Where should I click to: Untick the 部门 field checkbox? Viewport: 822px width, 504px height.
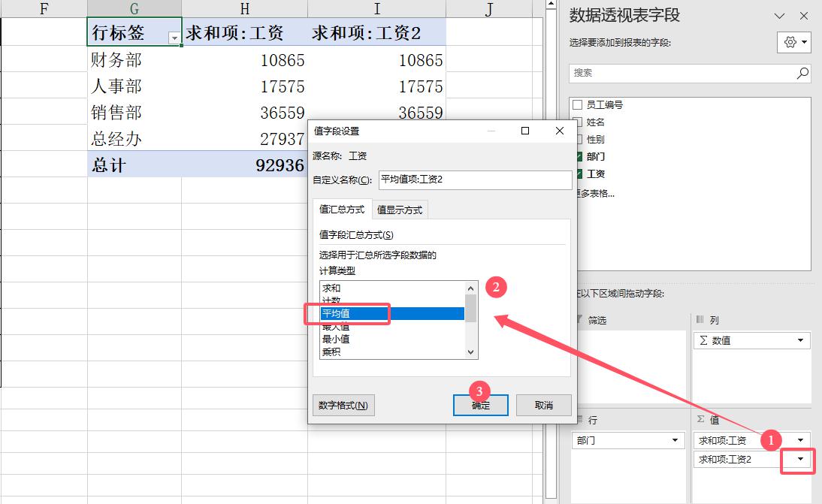pyautogui.click(x=579, y=157)
